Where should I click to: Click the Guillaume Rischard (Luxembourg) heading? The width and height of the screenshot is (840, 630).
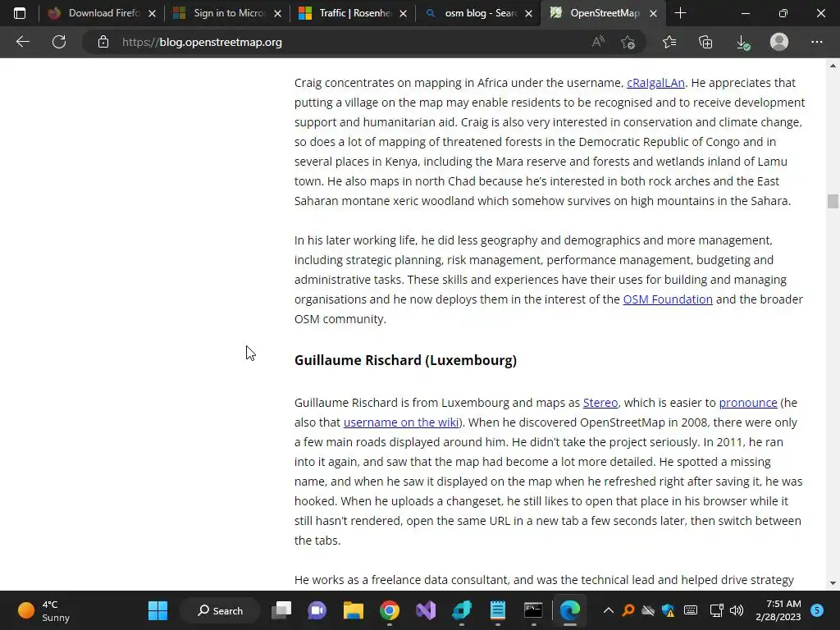(x=405, y=361)
